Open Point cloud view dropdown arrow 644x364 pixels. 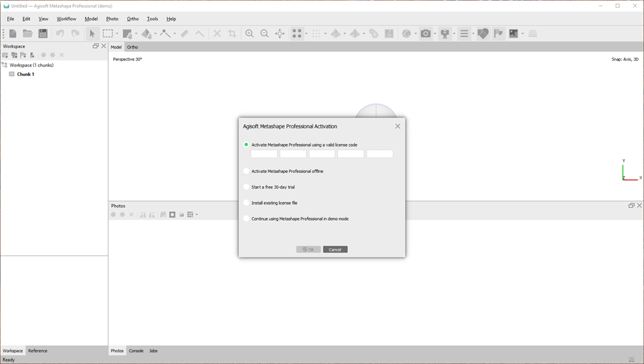point(306,34)
